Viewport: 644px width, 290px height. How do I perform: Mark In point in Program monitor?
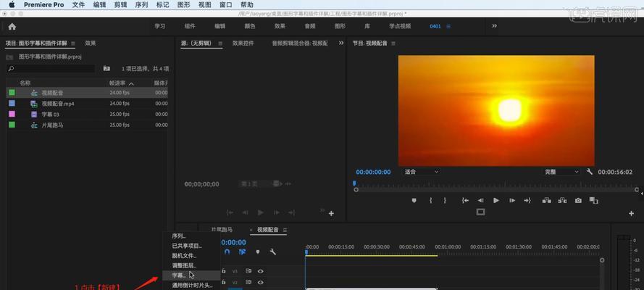430,200
